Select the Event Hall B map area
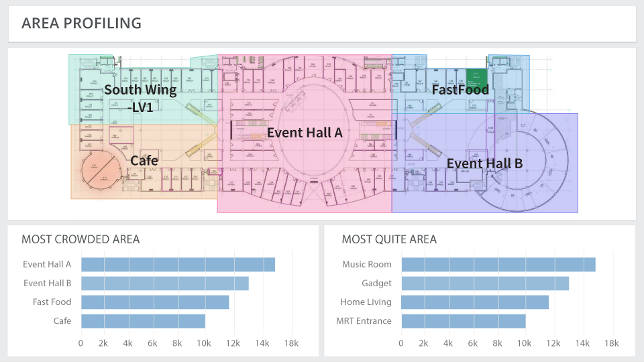Image resolution: width=644 pixels, height=362 pixels. 484,164
